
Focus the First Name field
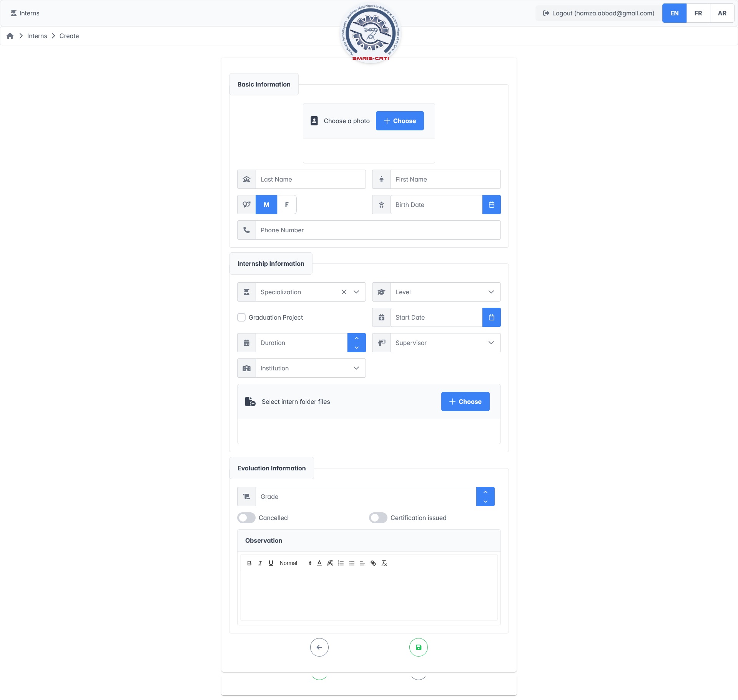(x=445, y=179)
